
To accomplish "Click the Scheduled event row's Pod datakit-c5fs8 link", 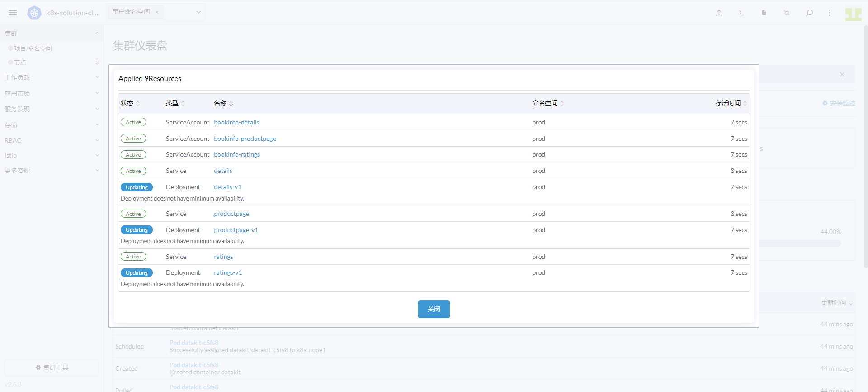I will [x=194, y=343].
